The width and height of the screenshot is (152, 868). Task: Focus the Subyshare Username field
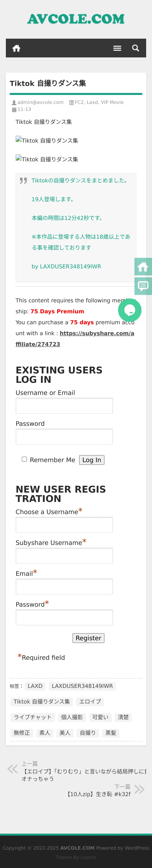pyautogui.click(x=64, y=556)
